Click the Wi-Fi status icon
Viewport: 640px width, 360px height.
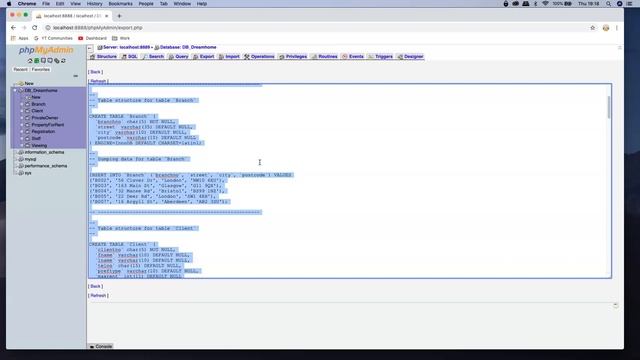tap(545, 4)
